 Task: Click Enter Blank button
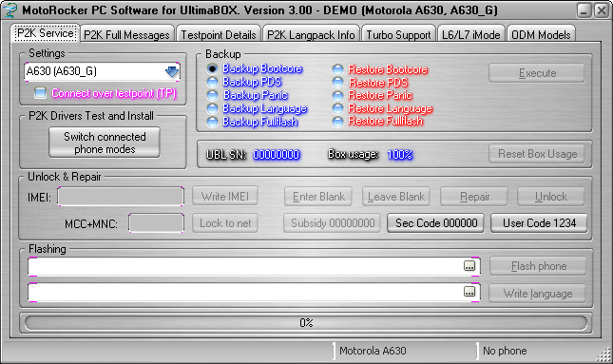coord(318,197)
